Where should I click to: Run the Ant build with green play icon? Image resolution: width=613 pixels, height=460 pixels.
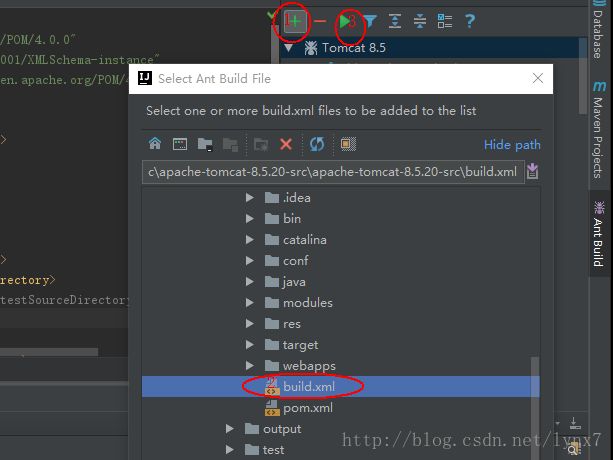tap(344, 21)
